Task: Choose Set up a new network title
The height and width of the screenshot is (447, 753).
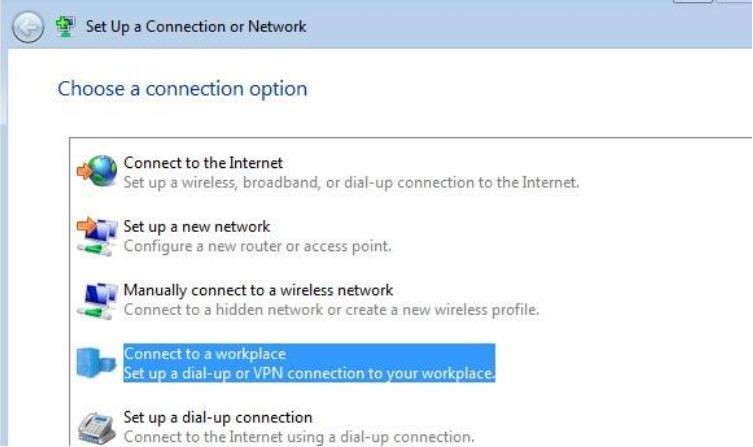Action: 196,227
